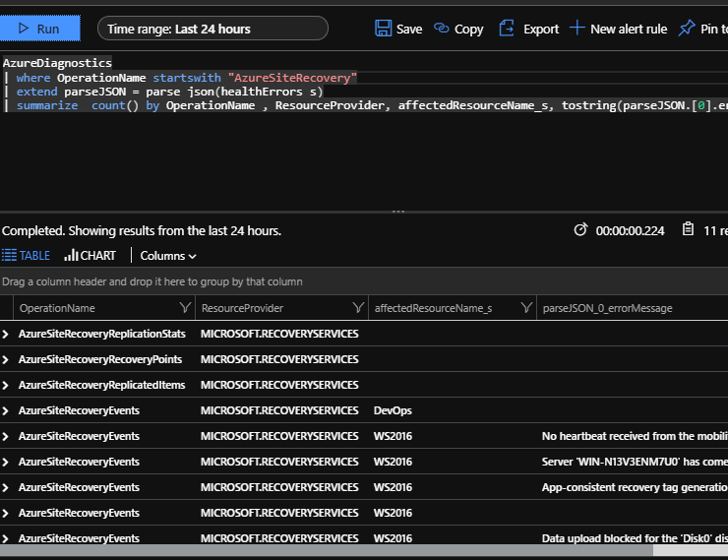This screenshot has height=560, width=728.
Task: Click the AzureSiteRecoveryReplicationStats cell
Action: coord(102,334)
